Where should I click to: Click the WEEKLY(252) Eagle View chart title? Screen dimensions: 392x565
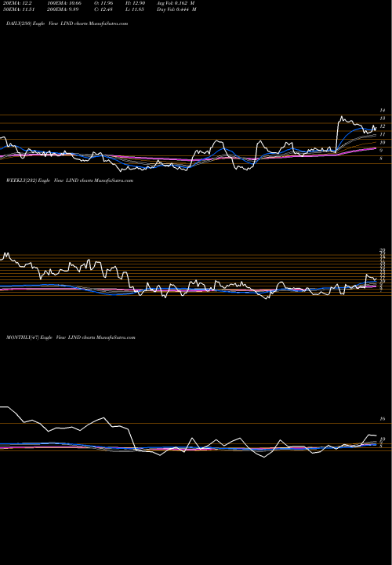[x=70, y=180]
